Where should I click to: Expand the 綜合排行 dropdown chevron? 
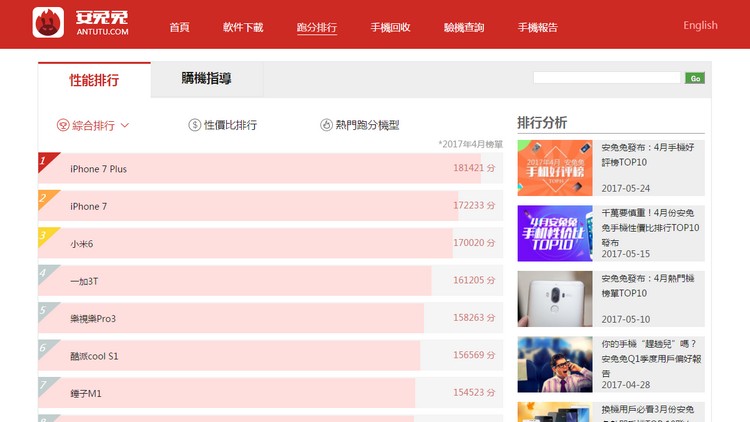[125, 125]
